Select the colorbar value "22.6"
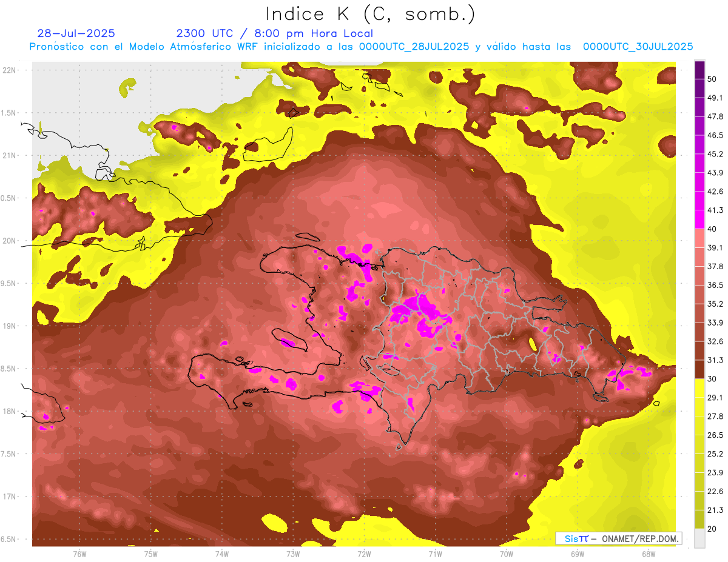 click(x=715, y=492)
